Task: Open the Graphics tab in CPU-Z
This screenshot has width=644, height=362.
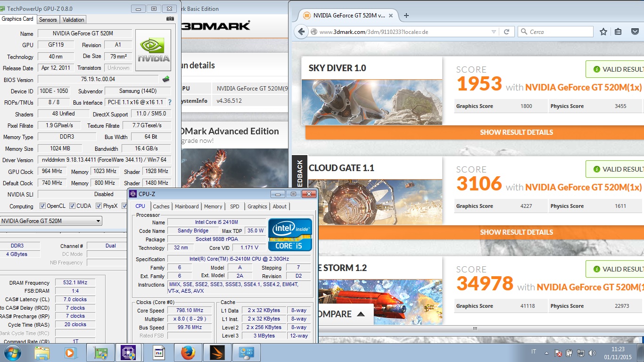Action: click(257, 206)
